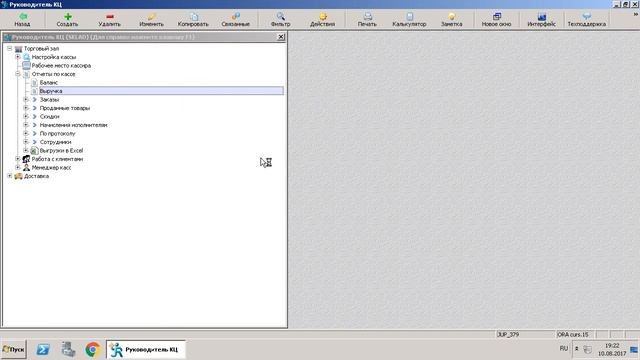Select the Менеджер касс item
The image size is (640, 360).
click(51, 168)
